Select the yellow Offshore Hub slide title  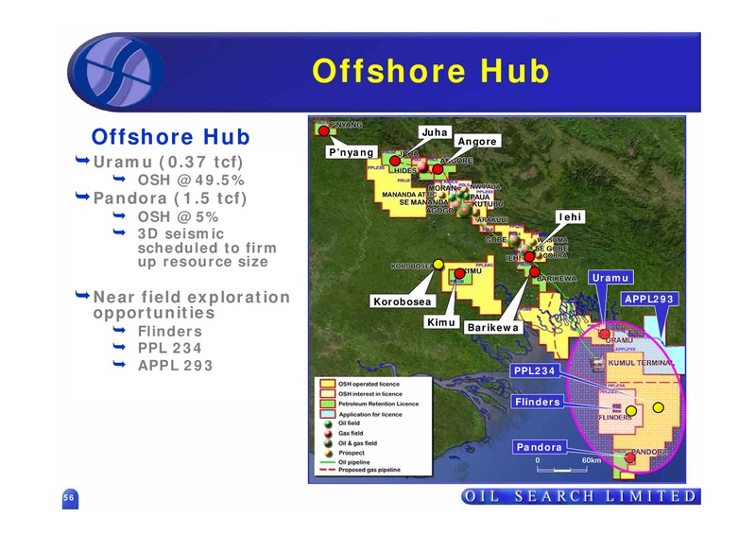point(431,72)
